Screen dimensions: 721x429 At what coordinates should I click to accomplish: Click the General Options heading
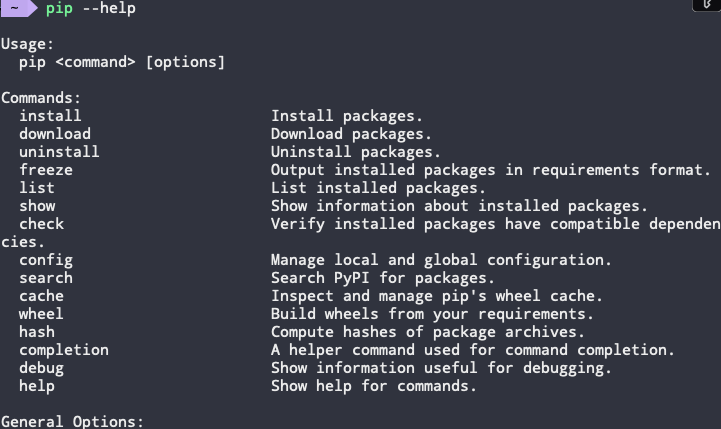73,422
